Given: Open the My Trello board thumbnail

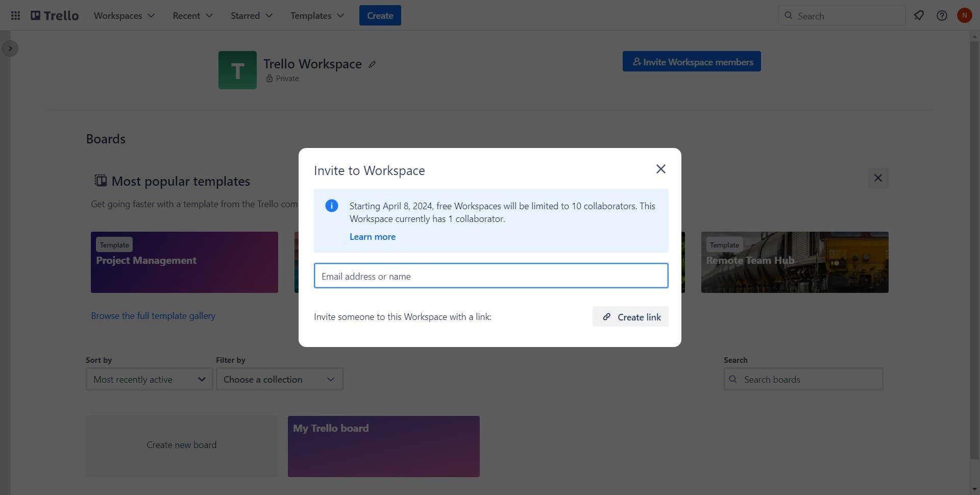Looking at the screenshot, I should (383, 446).
